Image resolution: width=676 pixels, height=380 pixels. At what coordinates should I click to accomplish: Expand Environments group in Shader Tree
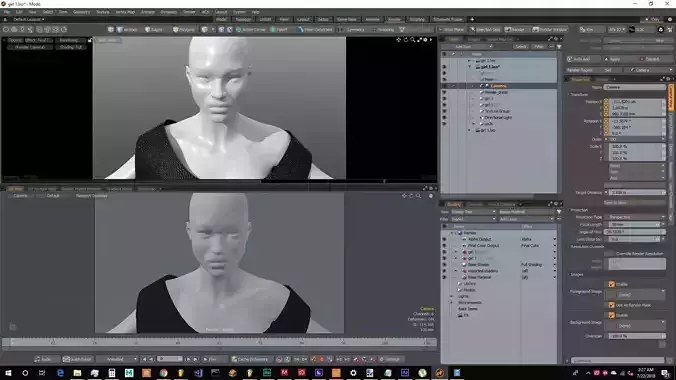[x=451, y=302]
